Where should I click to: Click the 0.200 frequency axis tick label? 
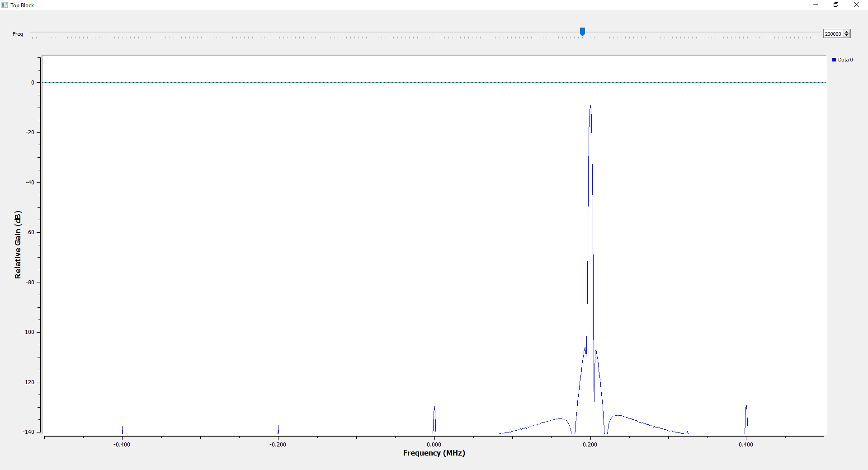pos(590,445)
